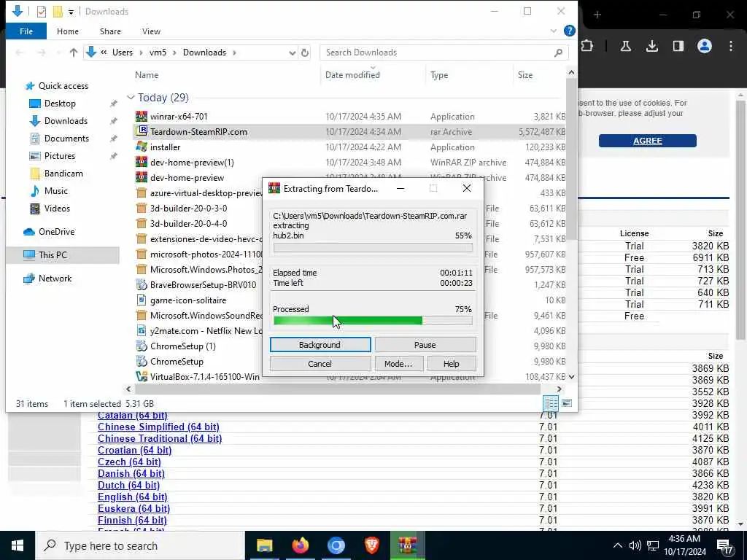Image resolution: width=747 pixels, height=560 pixels.
Task: Show hidden system tray icons
Action: click(617, 545)
